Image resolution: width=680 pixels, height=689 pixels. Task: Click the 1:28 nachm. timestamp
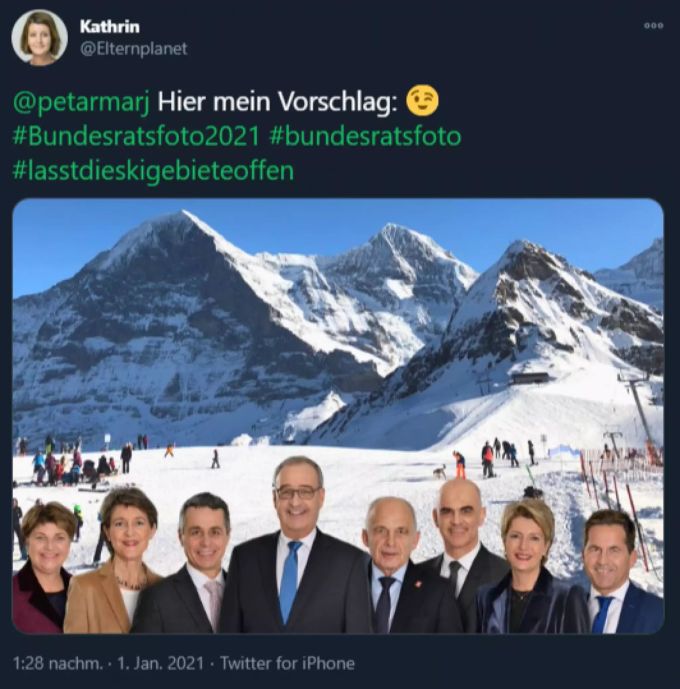click(x=58, y=663)
